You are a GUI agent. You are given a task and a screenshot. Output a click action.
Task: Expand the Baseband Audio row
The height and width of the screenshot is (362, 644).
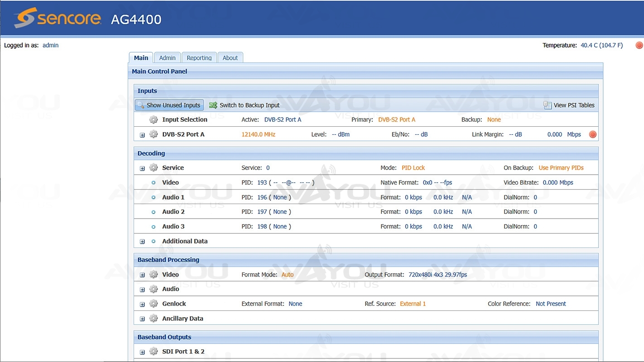tap(142, 290)
